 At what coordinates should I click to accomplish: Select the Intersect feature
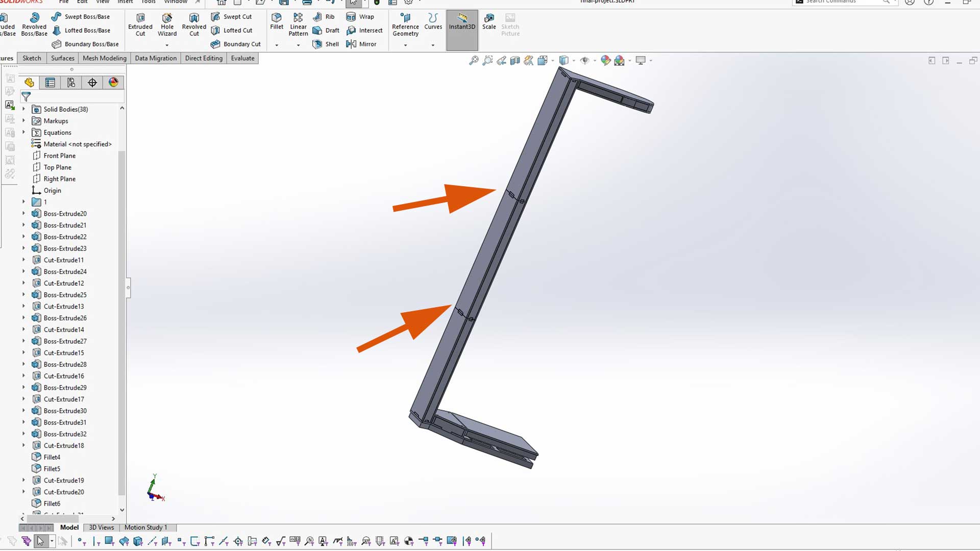(x=364, y=31)
